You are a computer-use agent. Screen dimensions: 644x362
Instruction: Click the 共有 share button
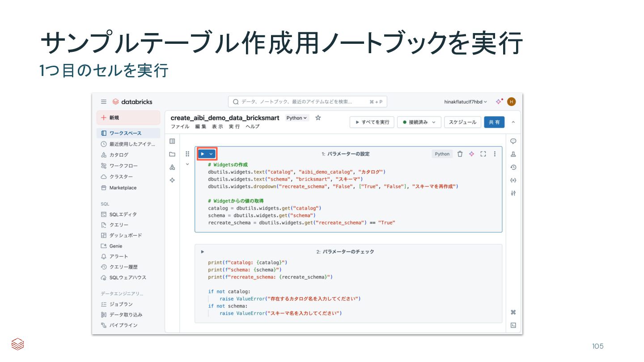coord(494,122)
